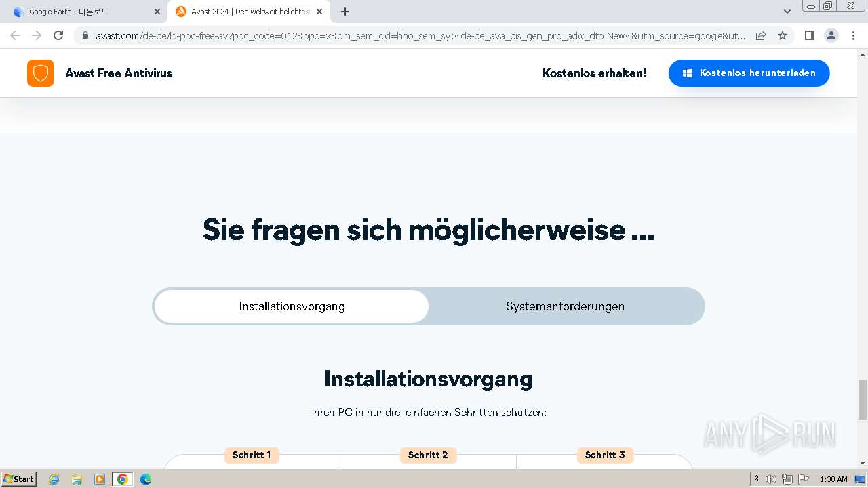Click the Sie fragen sich möglicherweise heading
868x488 pixels.
click(429, 230)
